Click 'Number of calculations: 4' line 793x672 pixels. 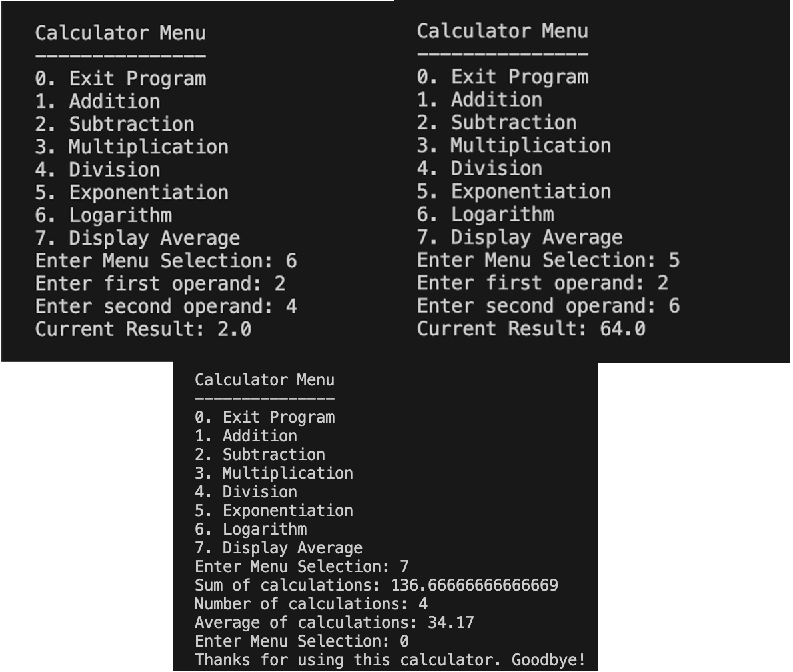coord(311,604)
